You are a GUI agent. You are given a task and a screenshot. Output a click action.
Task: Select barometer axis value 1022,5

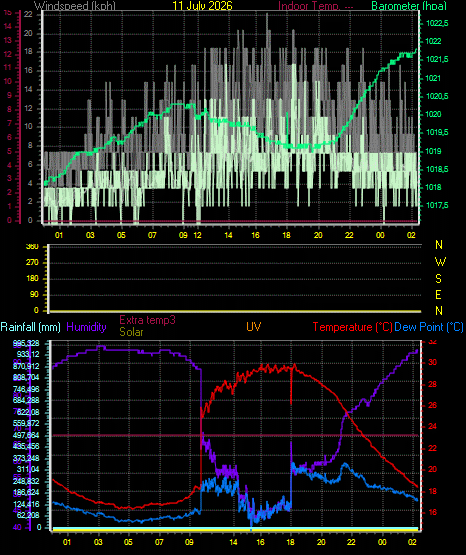[437, 23]
